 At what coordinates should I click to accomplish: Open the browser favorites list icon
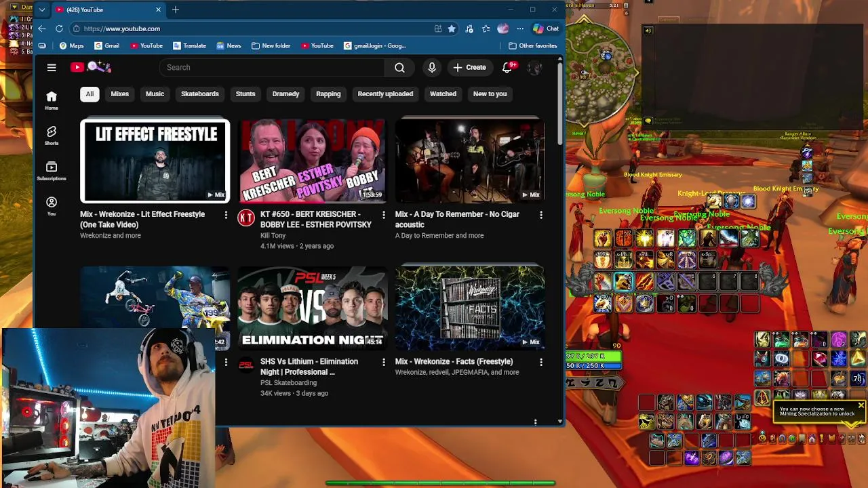coord(486,28)
